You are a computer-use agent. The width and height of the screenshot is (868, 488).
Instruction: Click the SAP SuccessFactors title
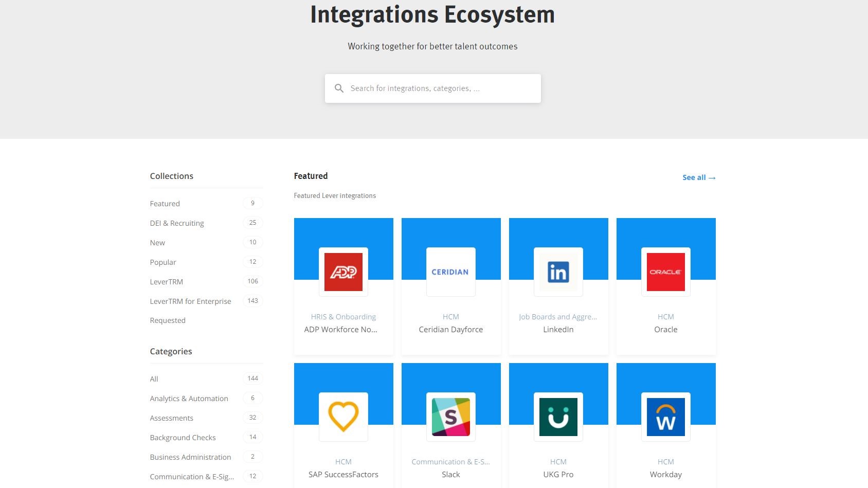point(343,475)
